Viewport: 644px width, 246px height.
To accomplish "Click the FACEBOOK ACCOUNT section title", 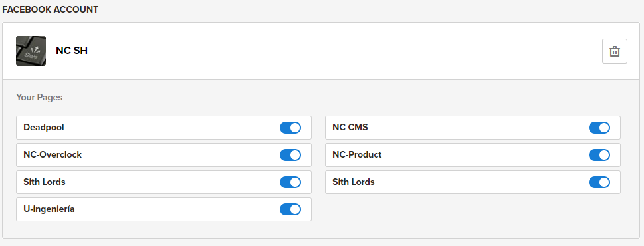I will pyautogui.click(x=50, y=9).
